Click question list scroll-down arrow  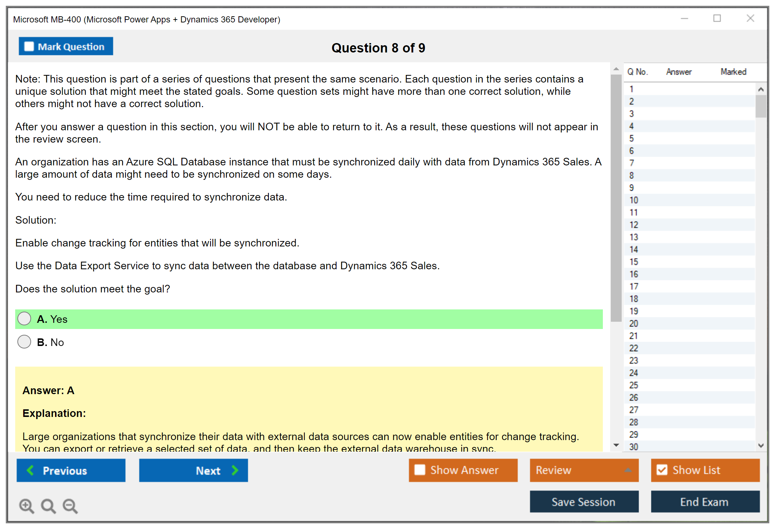(x=761, y=446)
